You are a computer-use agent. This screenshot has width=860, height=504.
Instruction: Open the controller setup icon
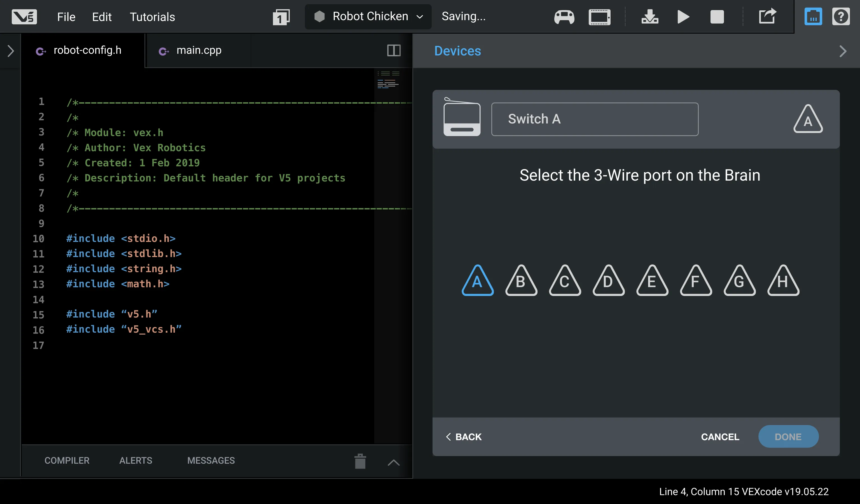[x=564, y=17]
